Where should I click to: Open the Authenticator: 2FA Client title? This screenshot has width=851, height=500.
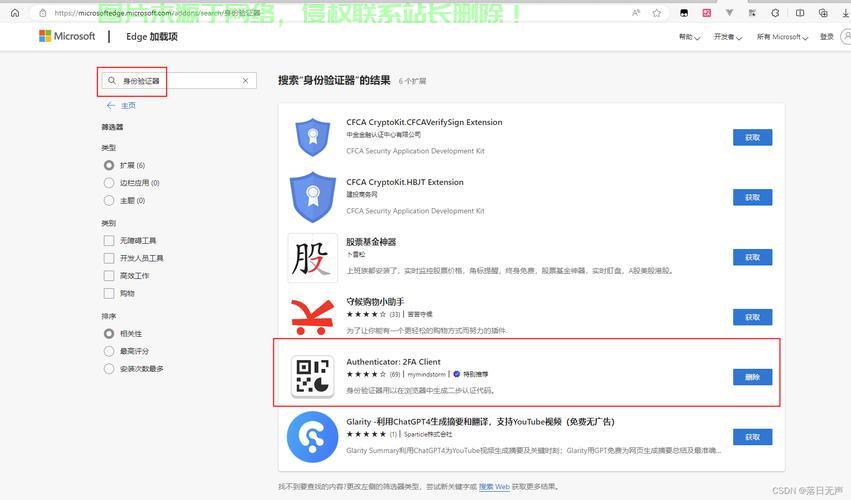pos(393,362)
